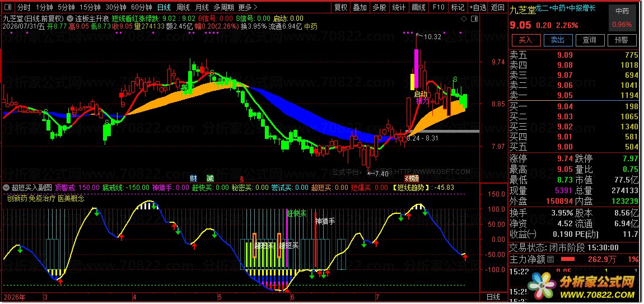Select the 周线 weekly chart tab
This screenshot has height=304, width=644.
pos(183,7)
